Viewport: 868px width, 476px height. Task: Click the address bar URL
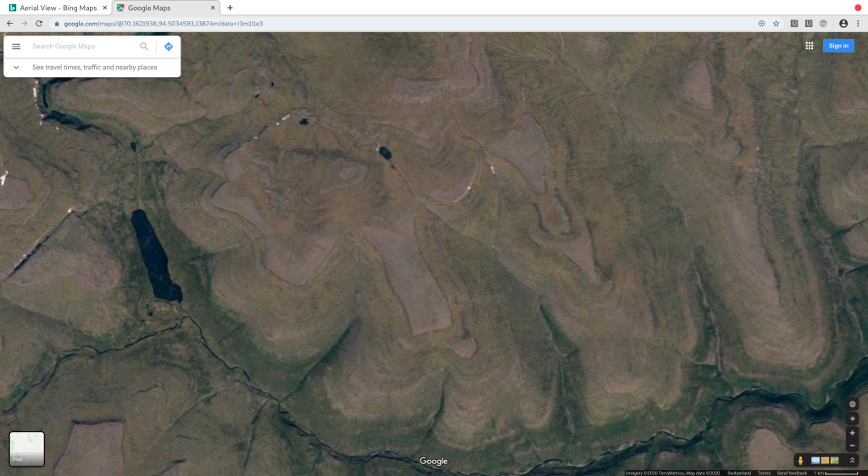164,24
